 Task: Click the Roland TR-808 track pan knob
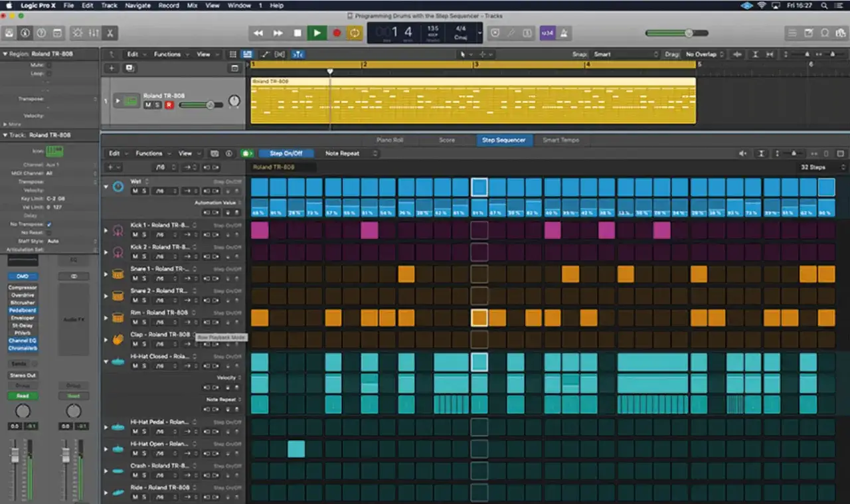tap(234, 102)
